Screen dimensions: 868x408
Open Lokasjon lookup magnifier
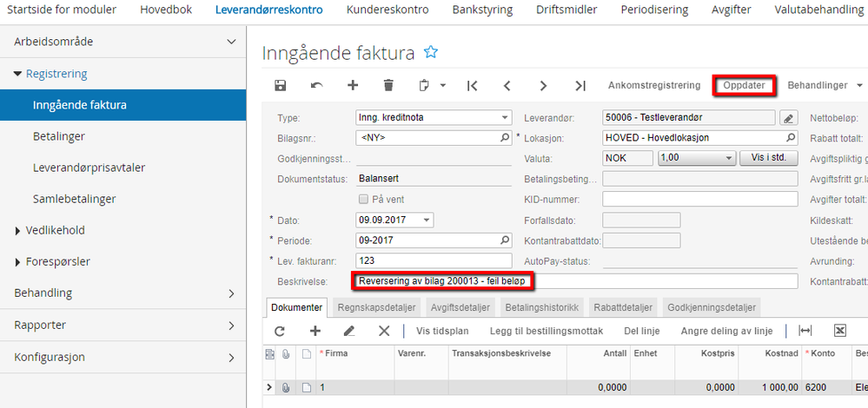[x=791, y=138]
